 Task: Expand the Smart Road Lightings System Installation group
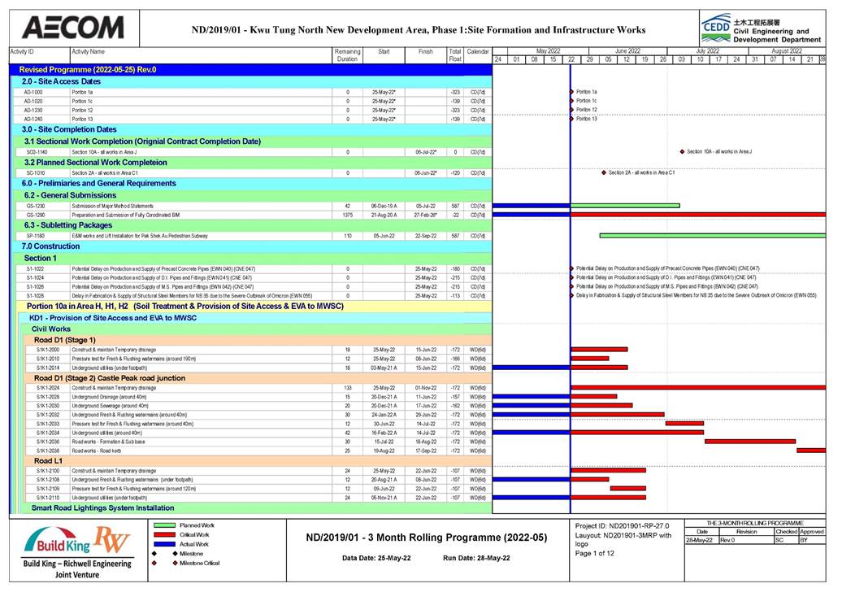(x=102, y=507)
